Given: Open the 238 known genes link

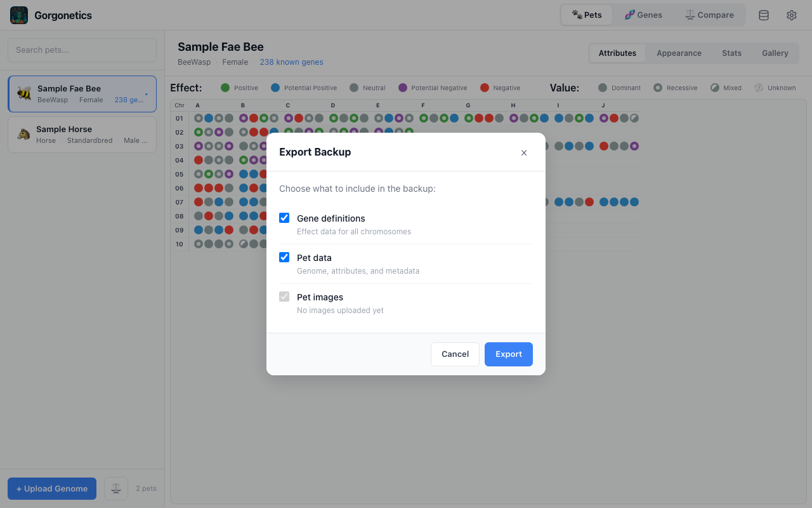Looking at the screenshot, I should [291, 62].
